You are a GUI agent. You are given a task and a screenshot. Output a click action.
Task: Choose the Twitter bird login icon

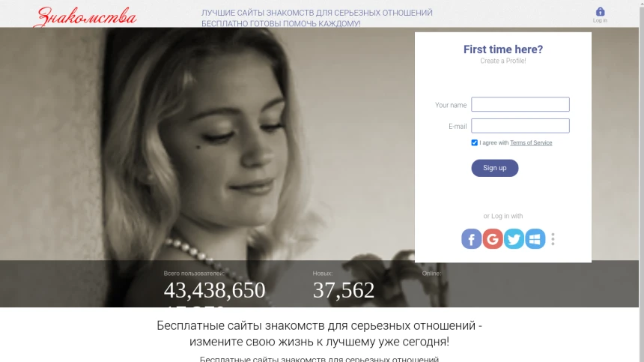514,239
